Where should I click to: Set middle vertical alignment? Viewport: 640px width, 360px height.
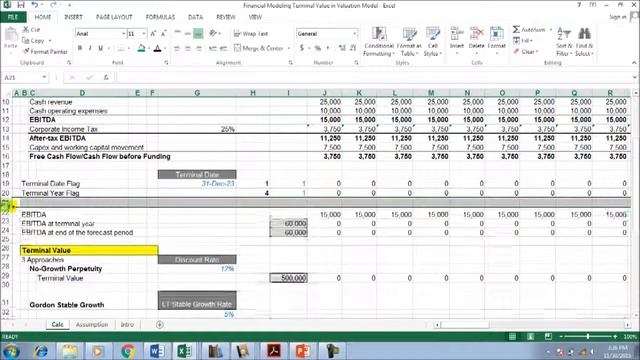pos(188,33)
